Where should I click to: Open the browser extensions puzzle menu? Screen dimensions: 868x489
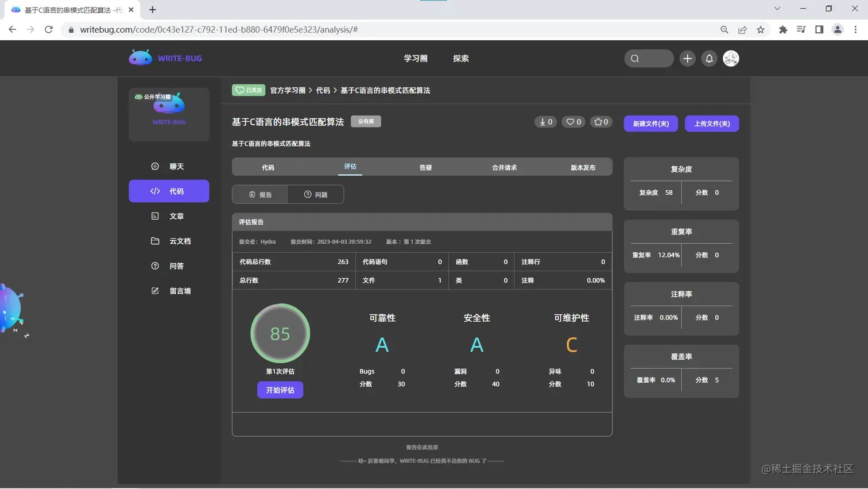coord(782,28)
